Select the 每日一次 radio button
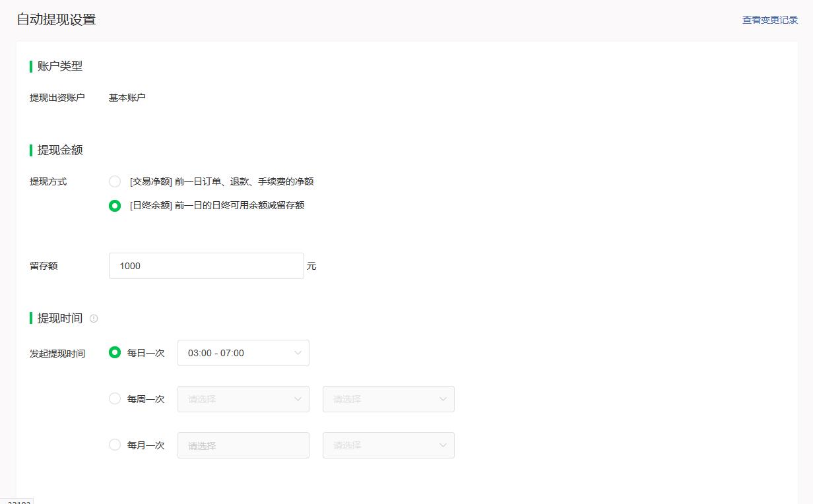Screen dimensions: 813x504 click(115, 352)
